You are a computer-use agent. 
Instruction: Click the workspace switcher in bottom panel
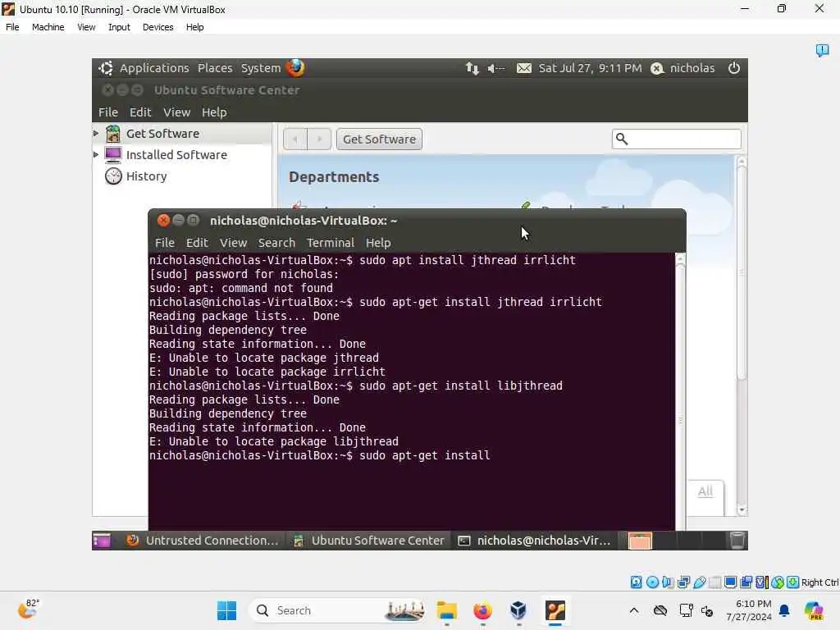(675, 541)
